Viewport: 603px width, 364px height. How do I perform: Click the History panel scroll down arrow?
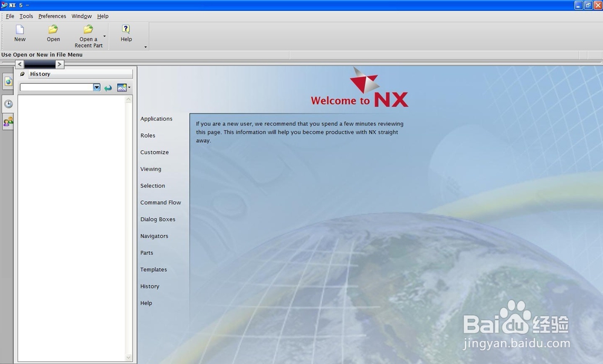tap(128, 357)
